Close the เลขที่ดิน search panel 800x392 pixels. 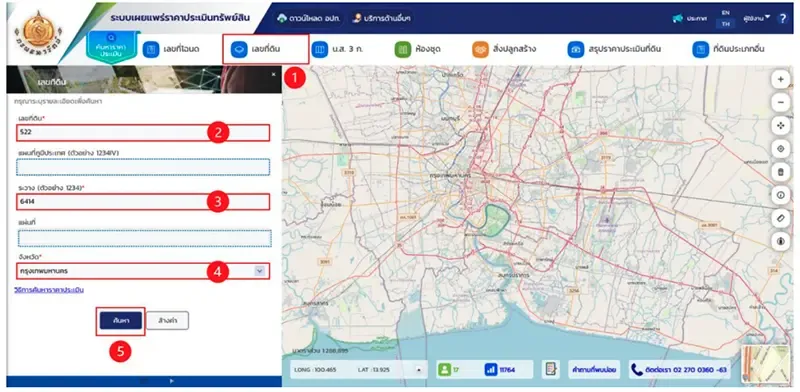click(x=273, y=75)
